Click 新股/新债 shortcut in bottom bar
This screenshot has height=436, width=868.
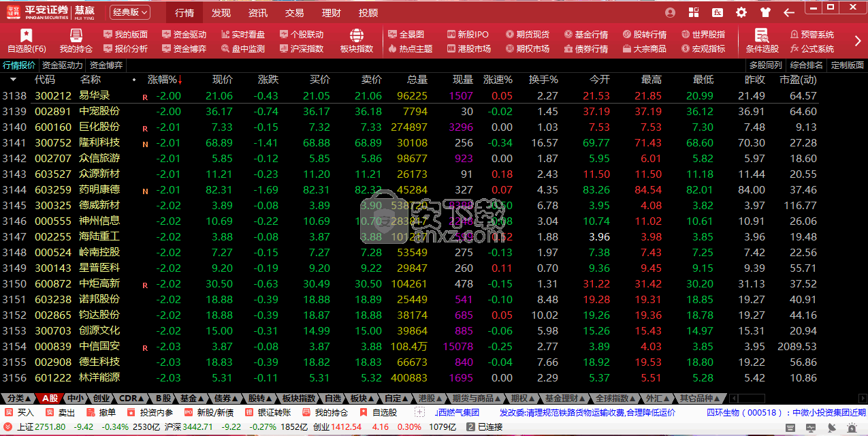(x=208, y=412)
